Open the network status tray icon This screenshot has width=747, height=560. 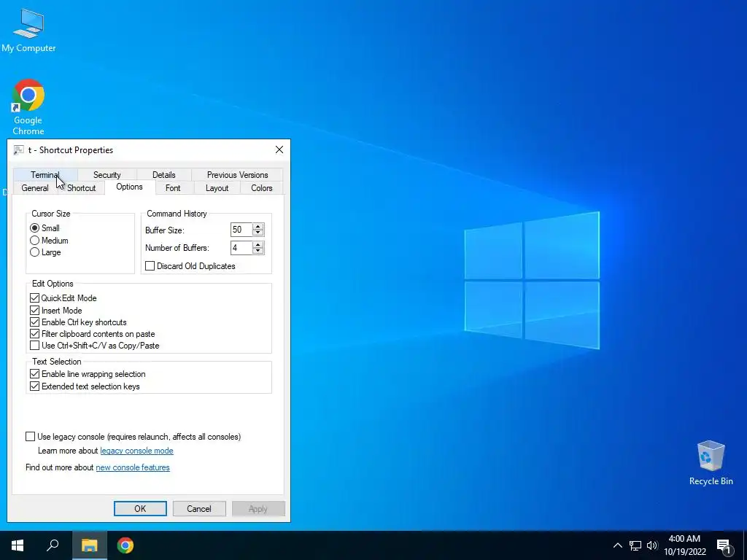pos(635,545)
